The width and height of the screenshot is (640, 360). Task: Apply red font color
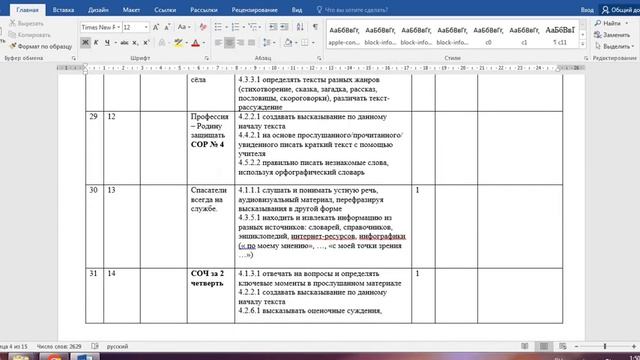click(x=196, y=42)
